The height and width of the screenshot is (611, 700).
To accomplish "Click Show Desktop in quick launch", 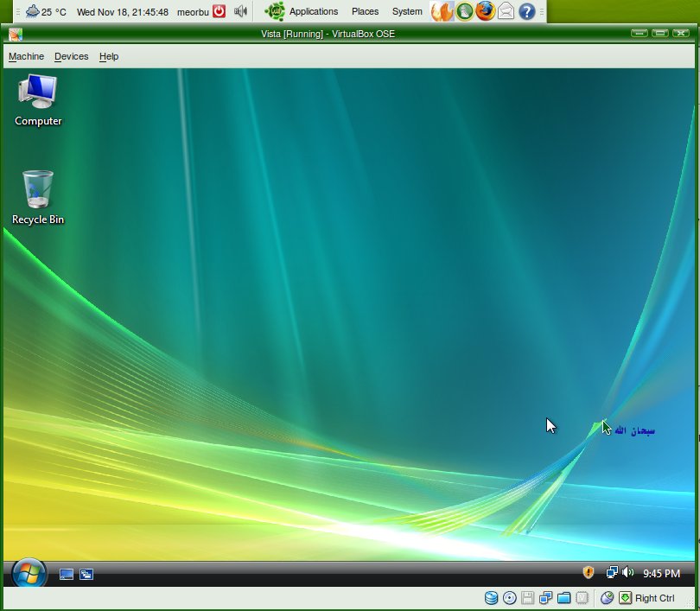I will tap(67, 574).
